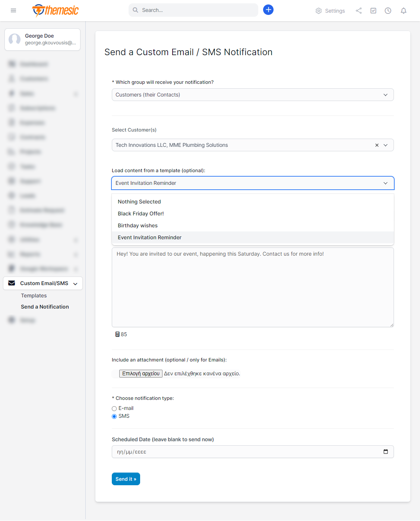Open the calendar date picker icon
Viewport: 420px width, 521px height.
click(x=386, y=452)
